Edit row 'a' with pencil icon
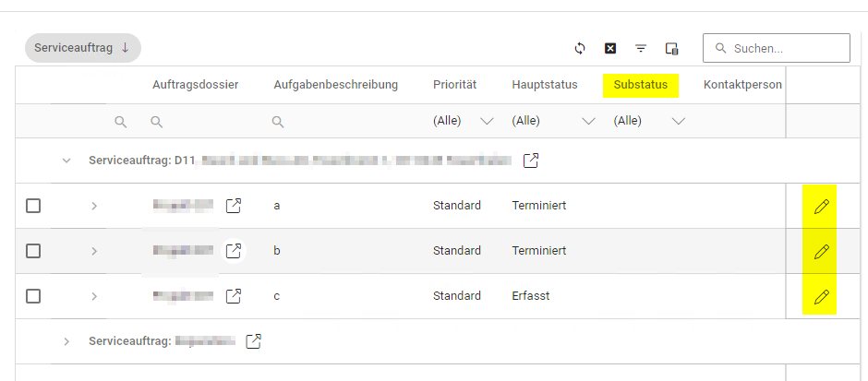868x381 pixels. click(821, 206)
